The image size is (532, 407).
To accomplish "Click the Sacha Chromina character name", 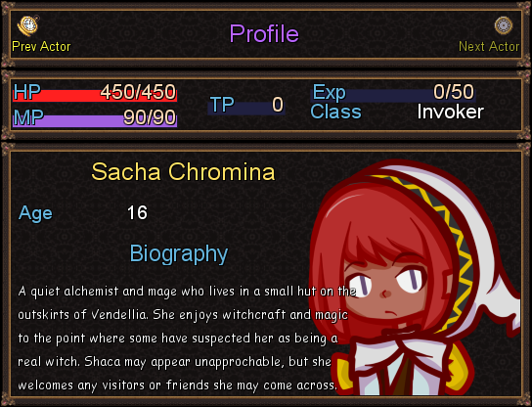I will pos(183,171).
